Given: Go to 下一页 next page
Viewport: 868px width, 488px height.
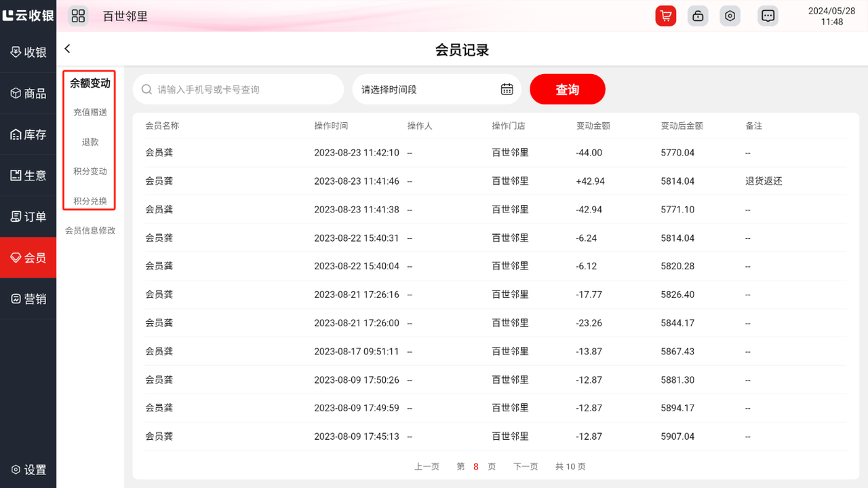Looking at the screenshot, I should (526, 467).
